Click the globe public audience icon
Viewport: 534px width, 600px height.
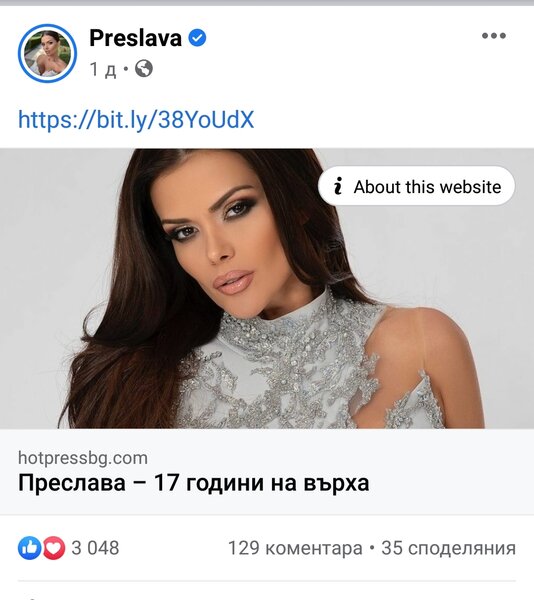[x=144, y=69]
